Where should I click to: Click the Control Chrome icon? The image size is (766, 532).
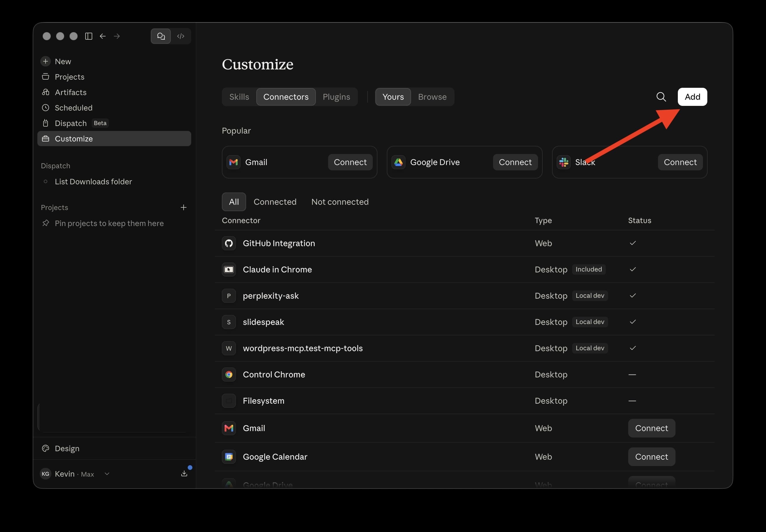[229, 375]
